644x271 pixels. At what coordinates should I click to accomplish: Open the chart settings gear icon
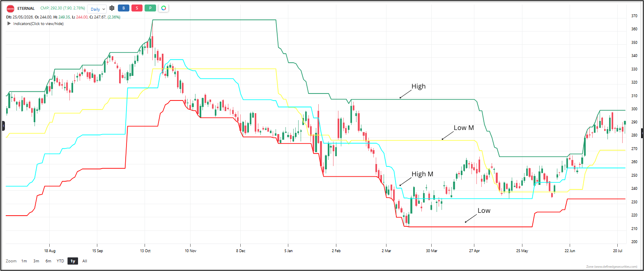point(112,8)
